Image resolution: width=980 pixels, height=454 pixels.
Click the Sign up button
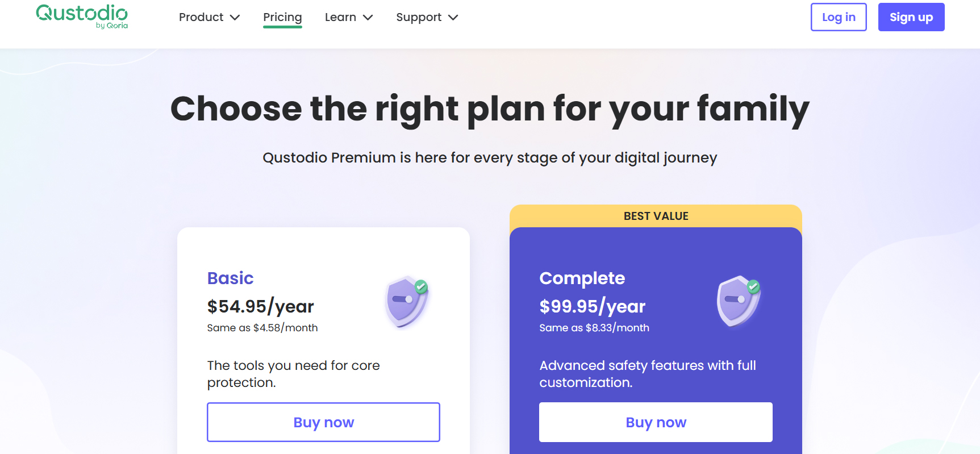point(911,17)
